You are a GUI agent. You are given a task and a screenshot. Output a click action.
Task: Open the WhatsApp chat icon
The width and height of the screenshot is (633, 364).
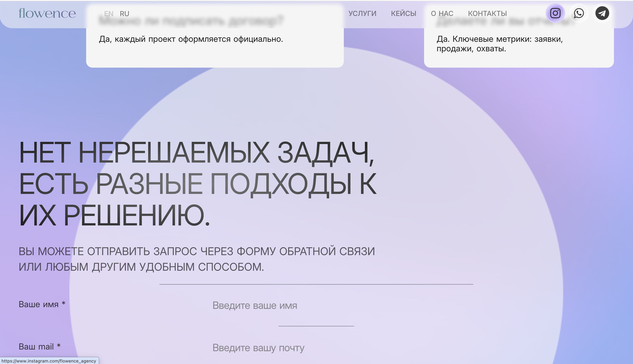579,13
